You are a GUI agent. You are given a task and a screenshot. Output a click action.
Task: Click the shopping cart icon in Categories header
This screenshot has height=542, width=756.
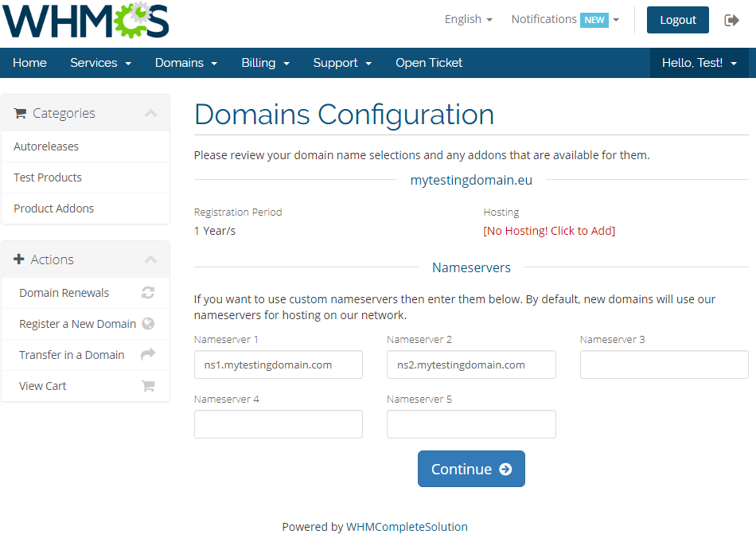pos(20,113)
